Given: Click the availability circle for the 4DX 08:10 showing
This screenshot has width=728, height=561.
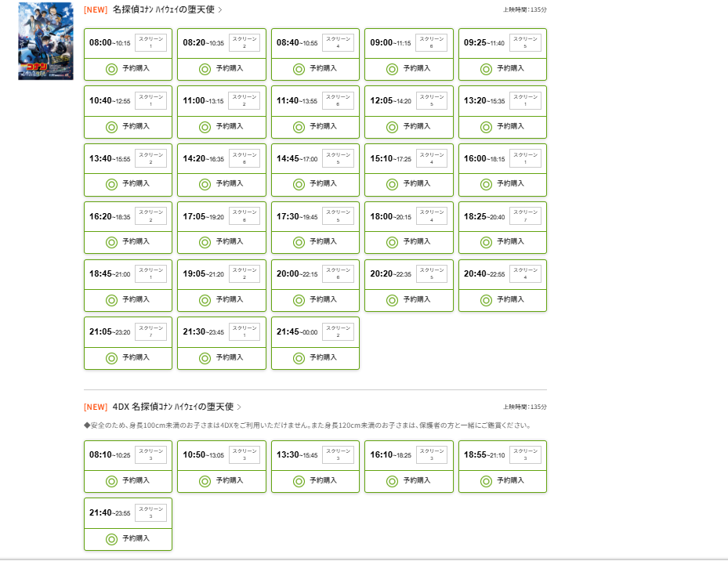Looking at the screenshot, I should [x=111, y=481].
